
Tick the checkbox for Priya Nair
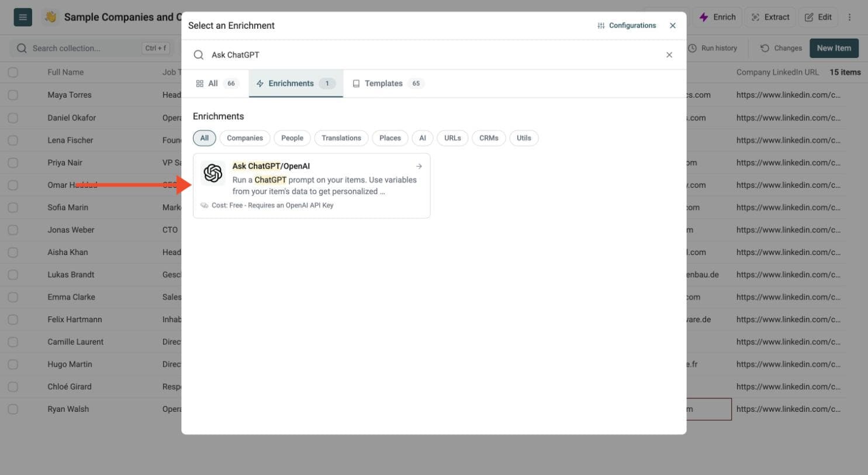pyautogui.click(x=13, y=163)
